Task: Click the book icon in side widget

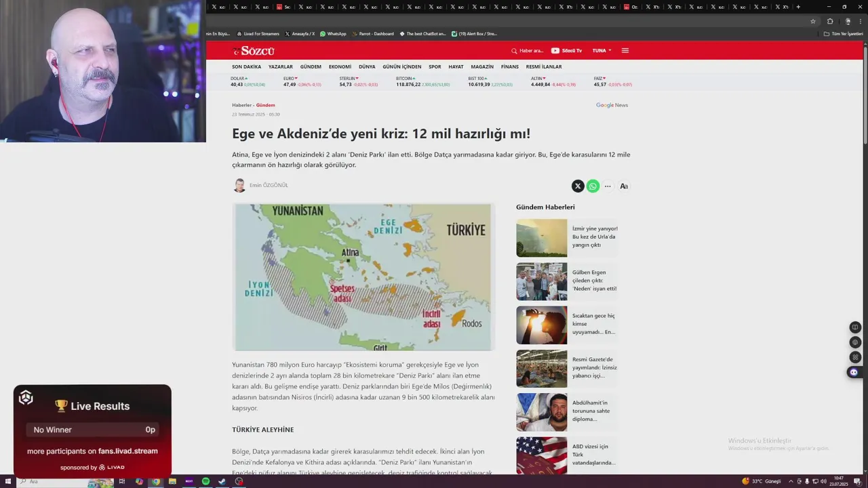Action: 855,327
